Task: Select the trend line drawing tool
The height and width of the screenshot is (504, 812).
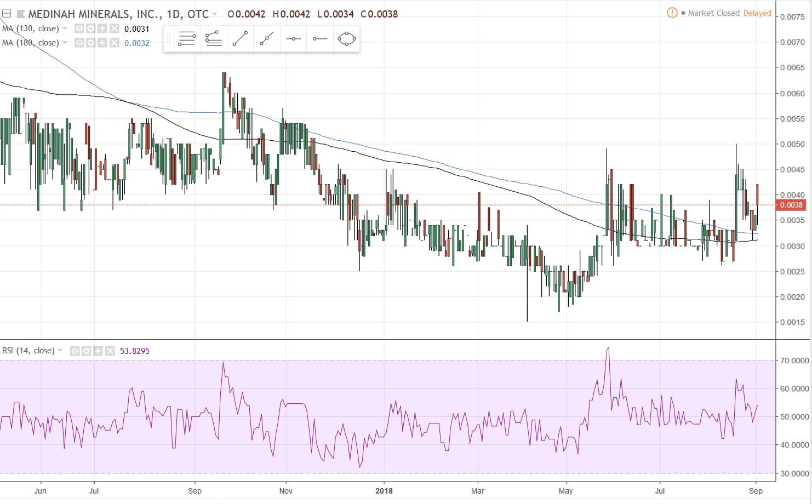Action: pos(240,39)
